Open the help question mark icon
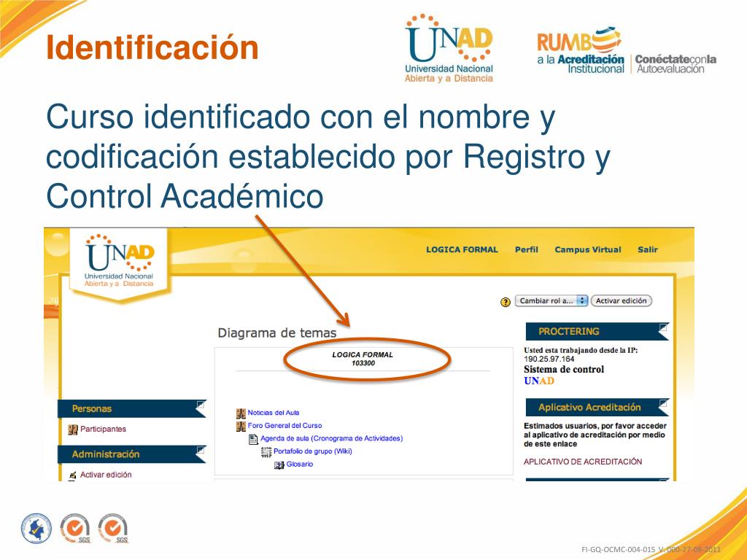The image size is (747, 560). point(506,302)
